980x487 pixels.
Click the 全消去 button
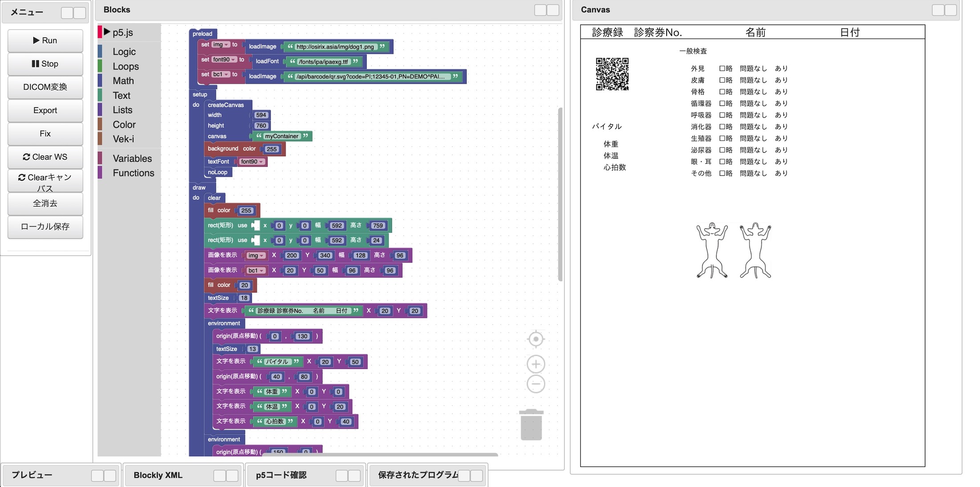(45, 203)
